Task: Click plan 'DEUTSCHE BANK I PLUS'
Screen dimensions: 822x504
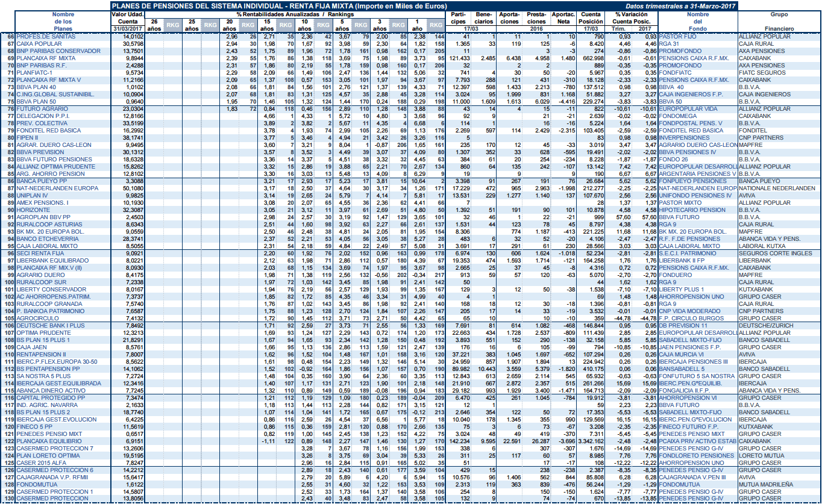Action: point(49,325)
